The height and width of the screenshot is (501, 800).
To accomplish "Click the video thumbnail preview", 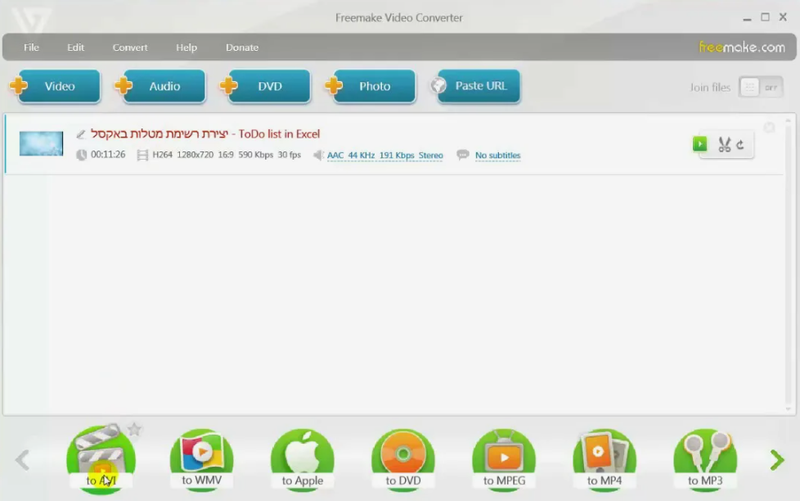I will click(41, 143).
